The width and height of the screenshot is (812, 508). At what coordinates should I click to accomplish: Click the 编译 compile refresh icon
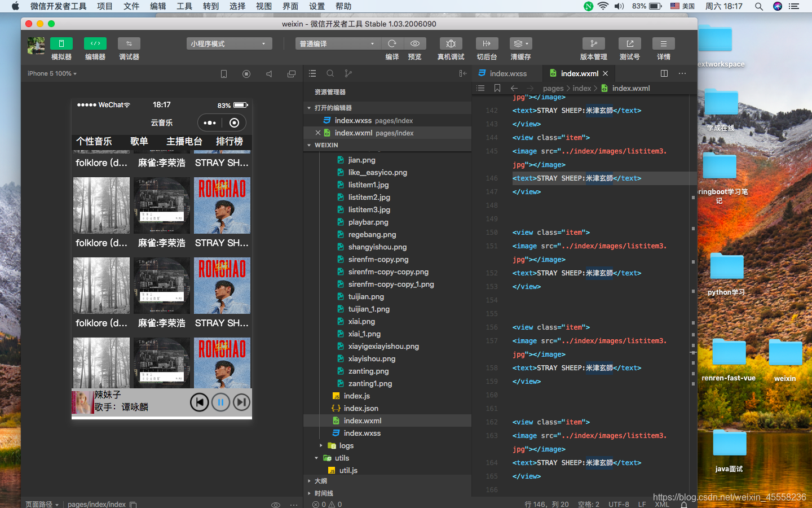392,43
